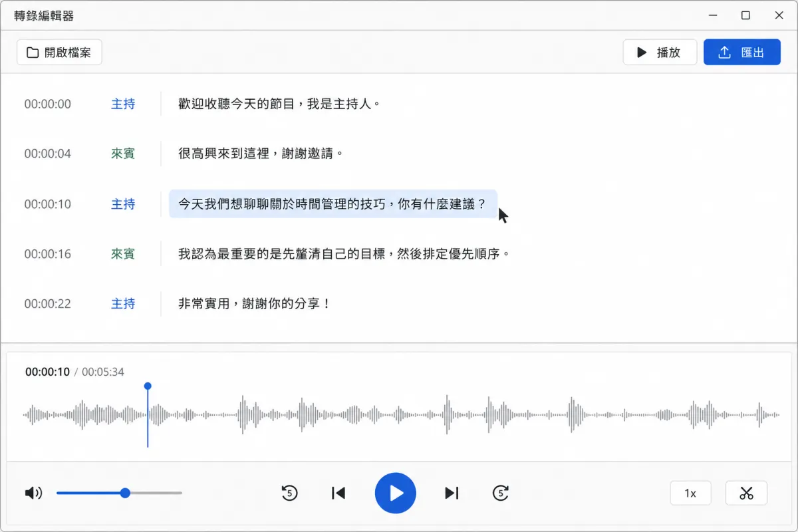
Task: Forward 5 seconds icon
Action: (x=501, y=493)
